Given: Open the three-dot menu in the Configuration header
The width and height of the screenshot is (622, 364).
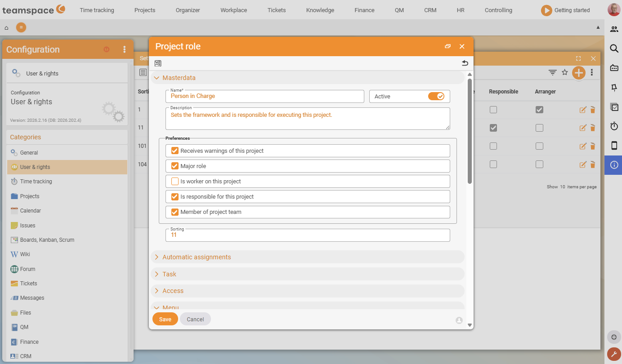Looking at the screenshot, I should point(125,49).
